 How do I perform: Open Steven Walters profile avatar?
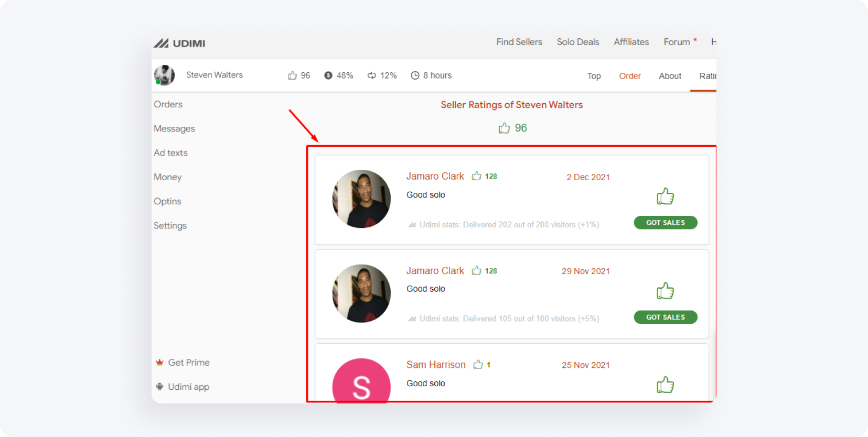tap(164, 75)
